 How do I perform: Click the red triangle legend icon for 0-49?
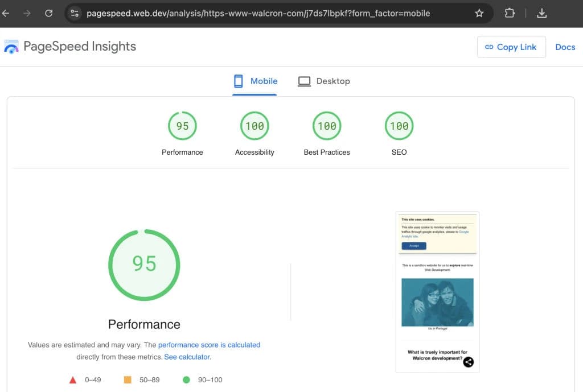[73, 379]
